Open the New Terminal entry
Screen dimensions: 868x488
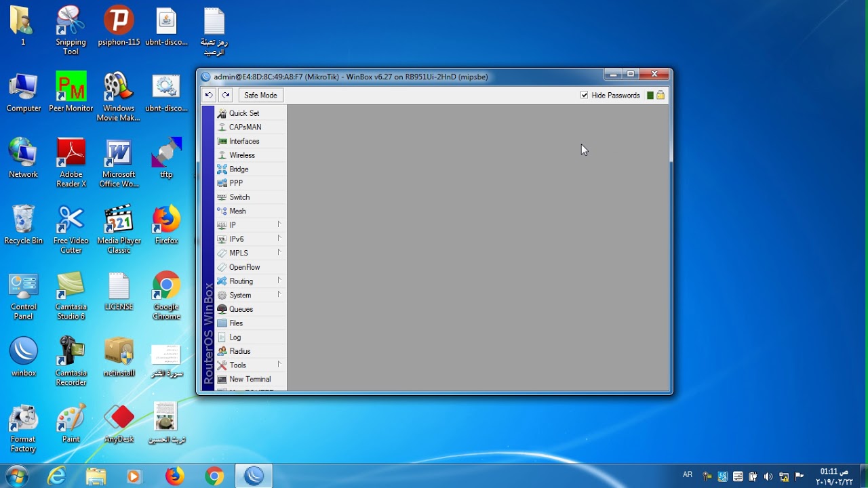(251, 379)
